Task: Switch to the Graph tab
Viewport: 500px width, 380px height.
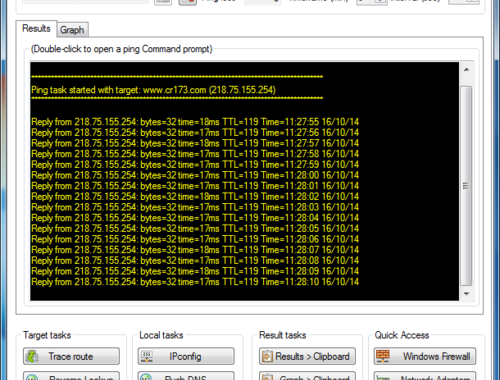Action: coord(72,30)
